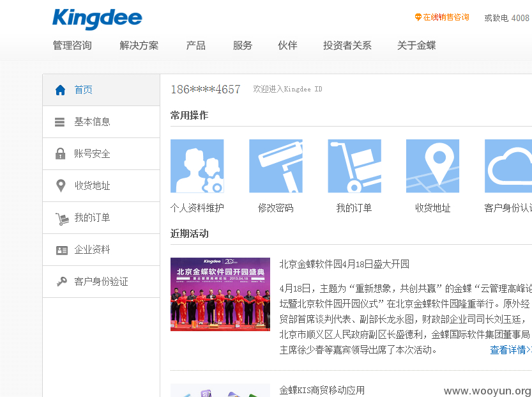Click the 个人资料维护 label under the tile
This screenshot has width=532, height=397.
click(x=197, y=208)
